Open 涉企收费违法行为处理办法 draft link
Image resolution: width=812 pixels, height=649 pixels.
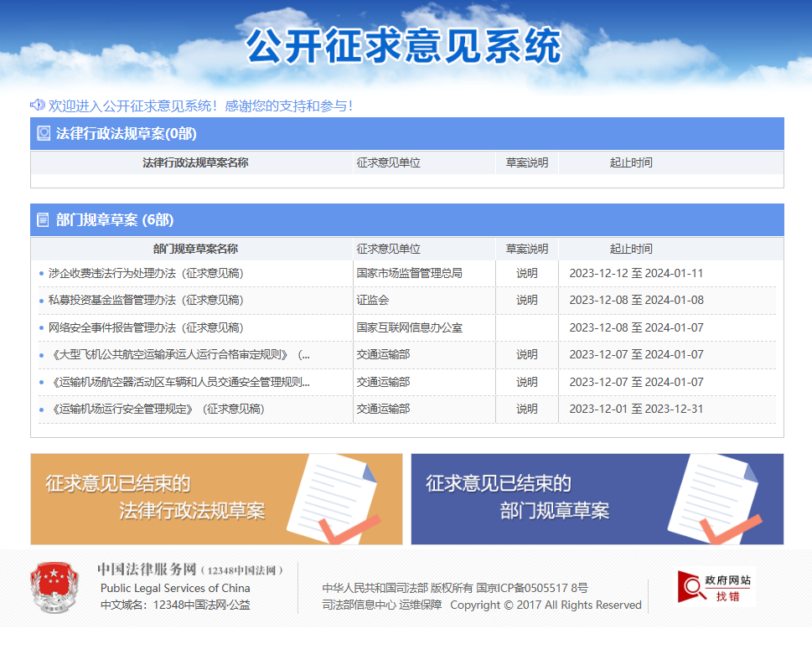[146, 273]
